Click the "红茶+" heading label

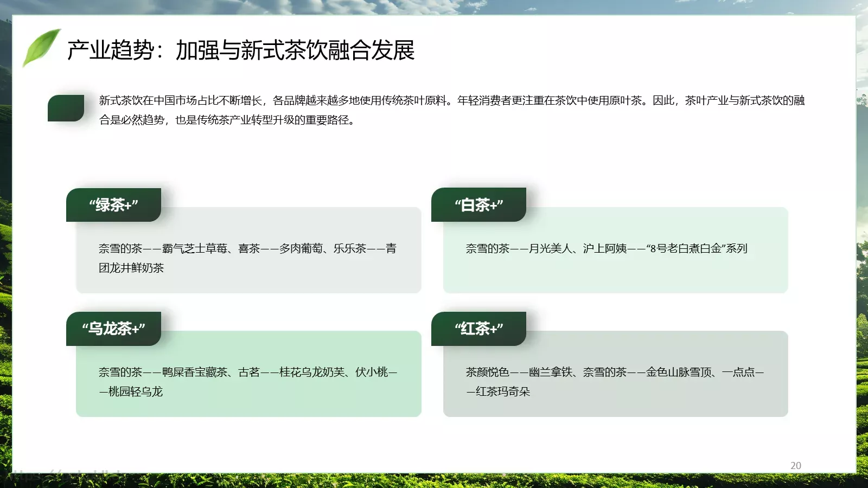click(478, 329)
